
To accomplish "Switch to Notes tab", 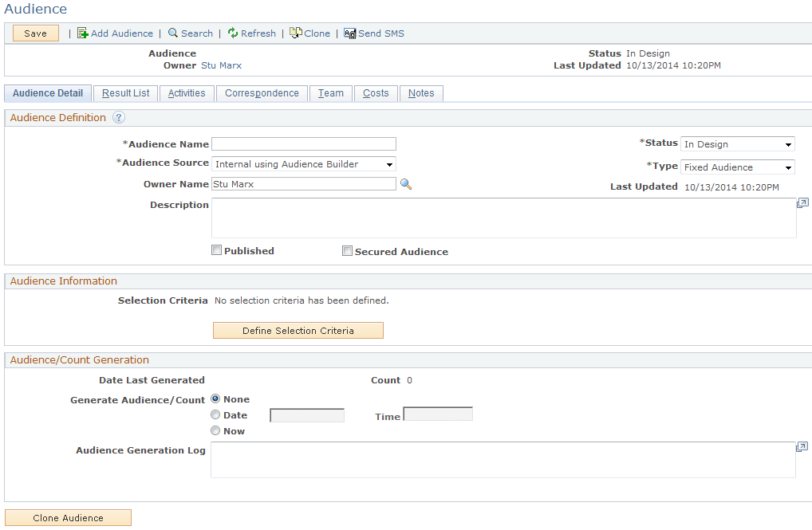I will point(421,93).
